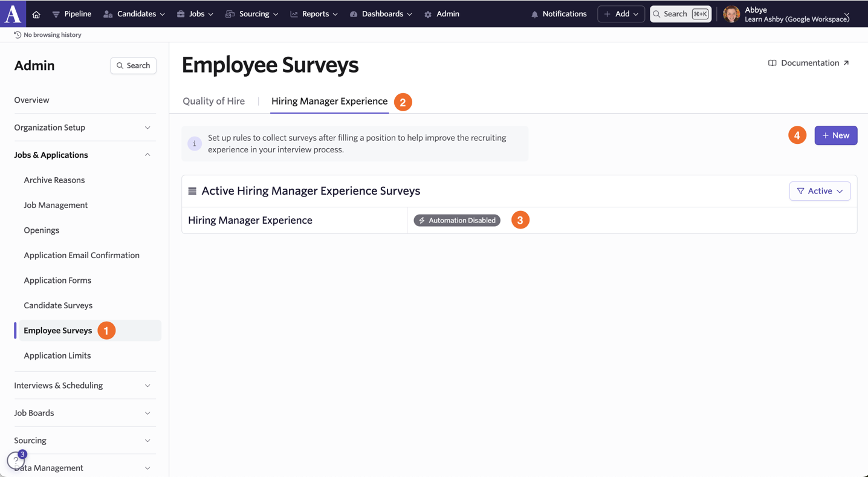Screen dimensions: 868x477
Task: Click the clock browsing history icon
Action: (x=18, y=35)
